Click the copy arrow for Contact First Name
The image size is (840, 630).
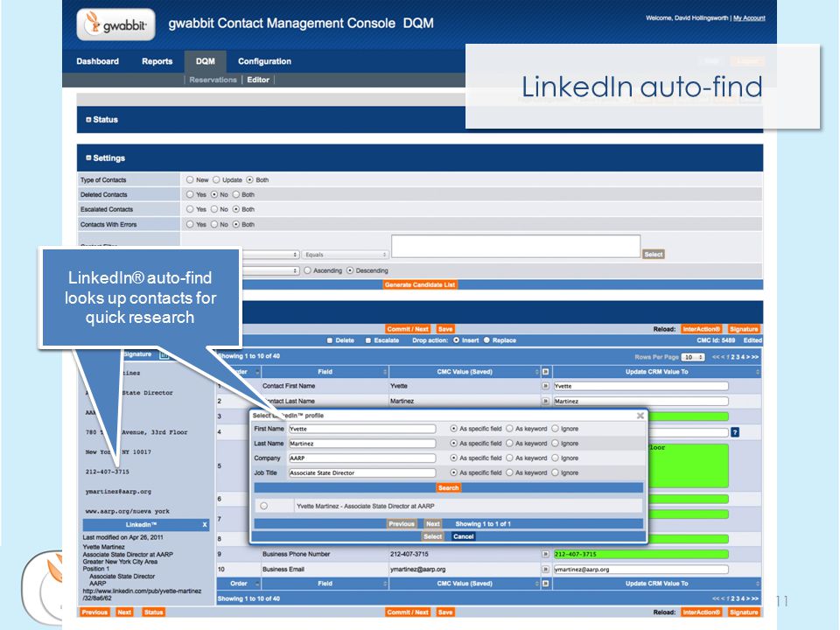[x=545, y=386]
